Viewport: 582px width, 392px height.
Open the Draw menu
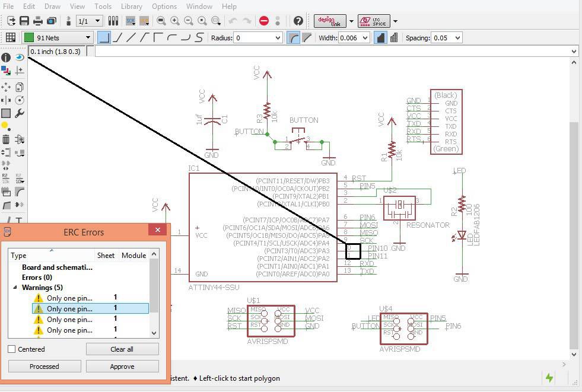[52, 7]
